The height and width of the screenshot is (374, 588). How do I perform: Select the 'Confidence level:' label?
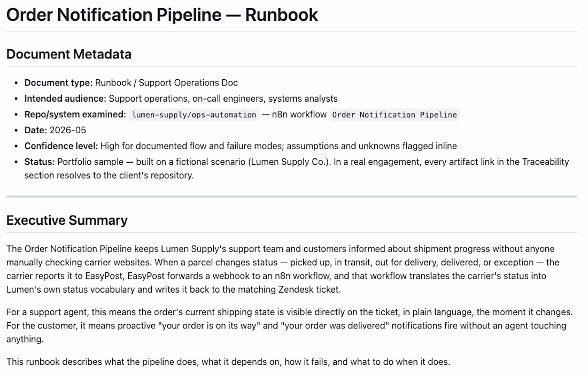pyautogui.click(x=61, y=146)
